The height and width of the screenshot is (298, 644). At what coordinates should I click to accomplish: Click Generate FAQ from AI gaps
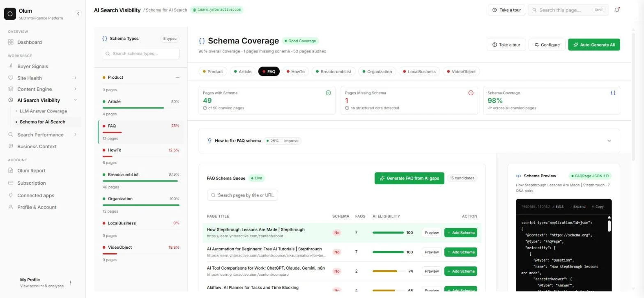point(409,178)
